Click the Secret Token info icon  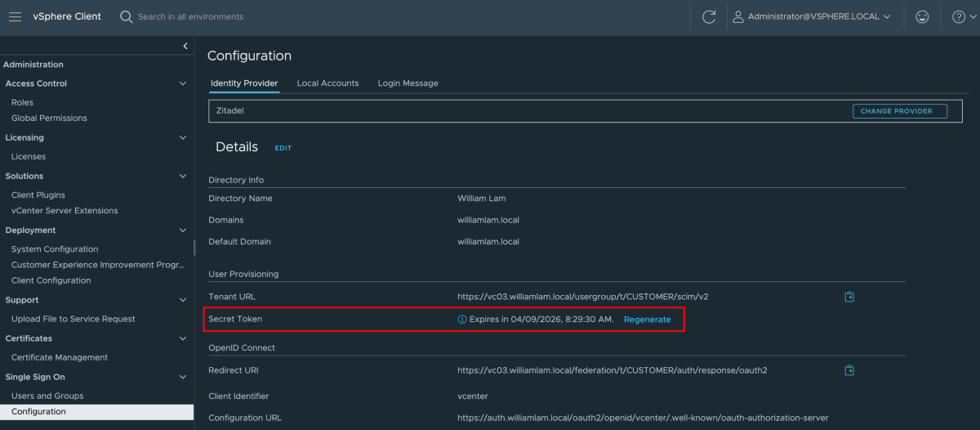pyautogui.click(x=462, y=320)
